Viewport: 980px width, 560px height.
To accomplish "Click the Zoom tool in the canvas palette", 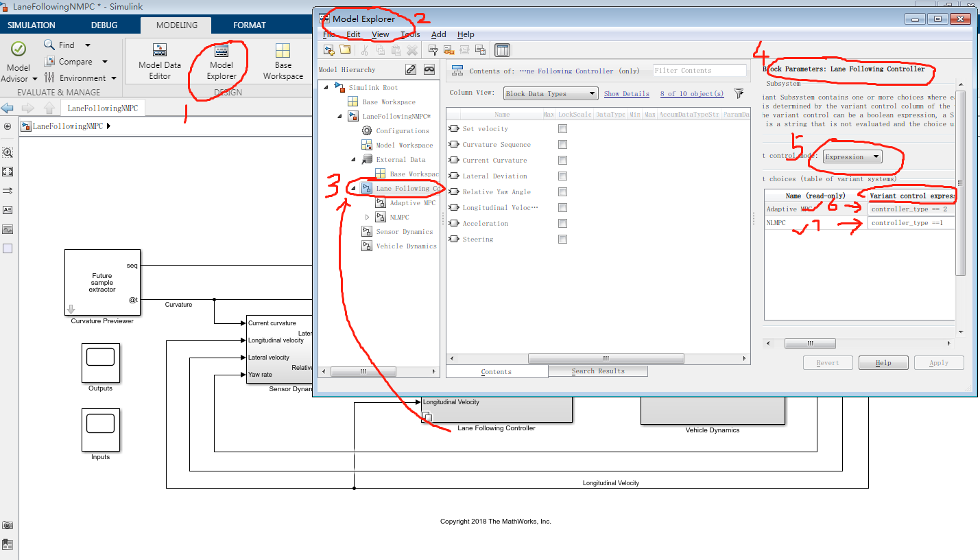I will tap(8, 152).
